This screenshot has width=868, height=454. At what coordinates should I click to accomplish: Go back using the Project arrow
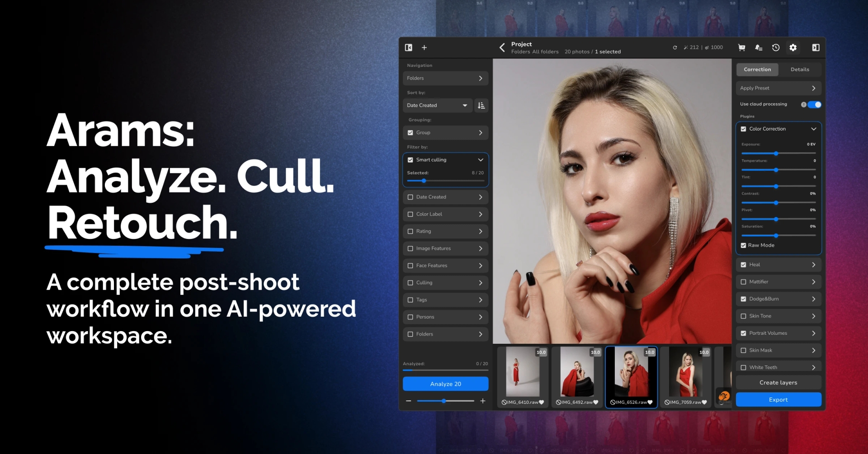tap(502, 47)
